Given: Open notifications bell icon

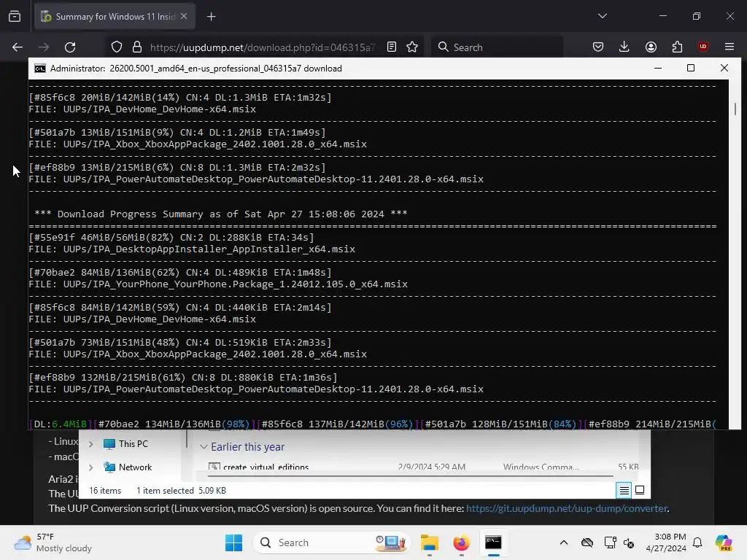Looking at the screenshot, I should coord(697,542).
